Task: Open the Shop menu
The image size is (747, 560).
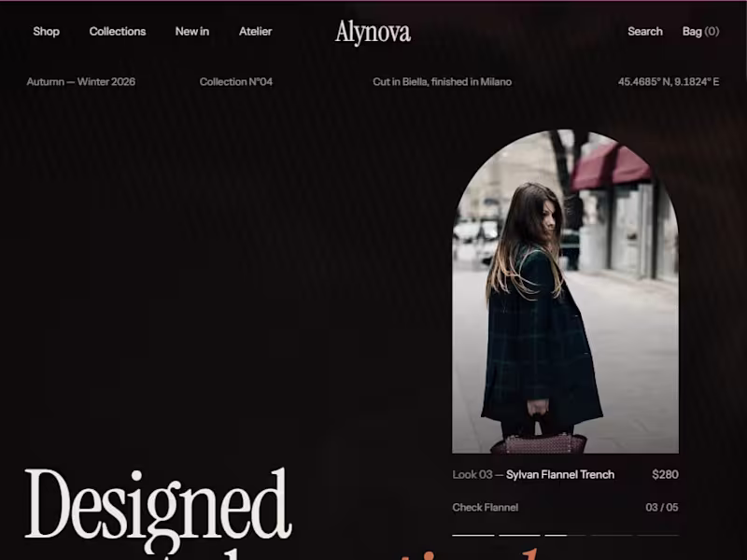Action: coord(46,32)
